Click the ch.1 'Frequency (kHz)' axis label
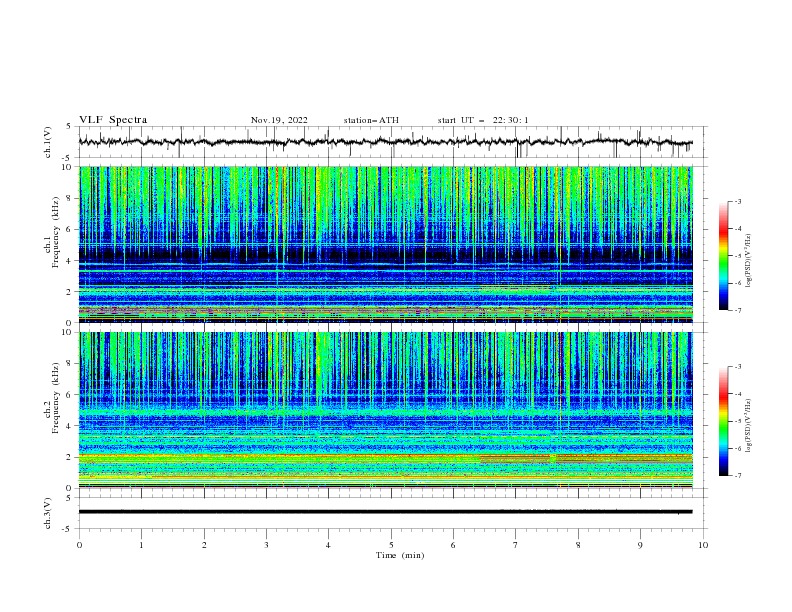792x612 pixels. point(56,232)
